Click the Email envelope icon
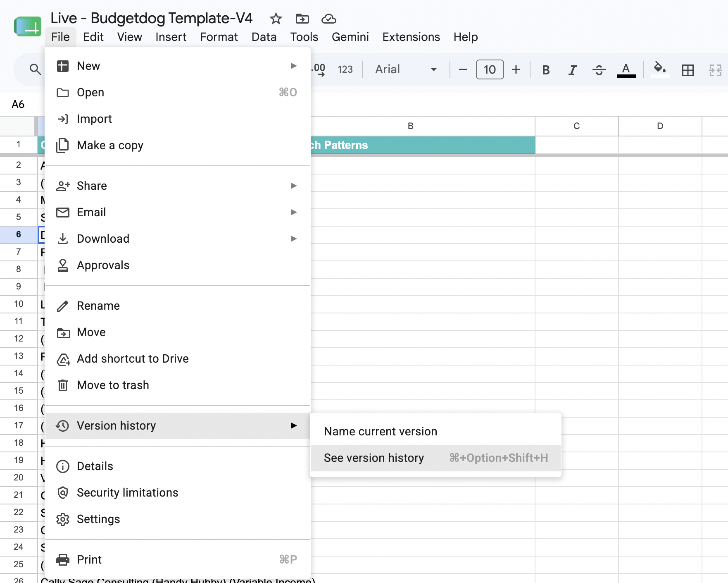The width and height of the screenshot is (728, 583). 63,213
